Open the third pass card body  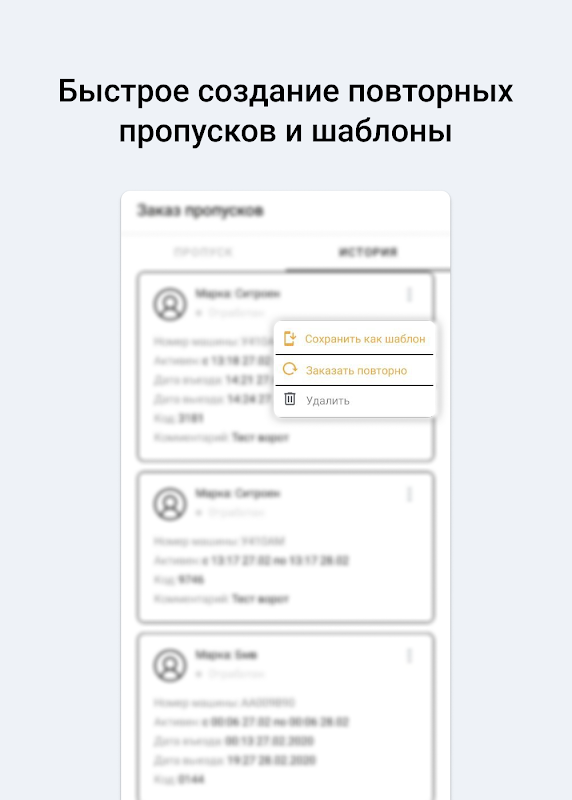tap(286, 716)
